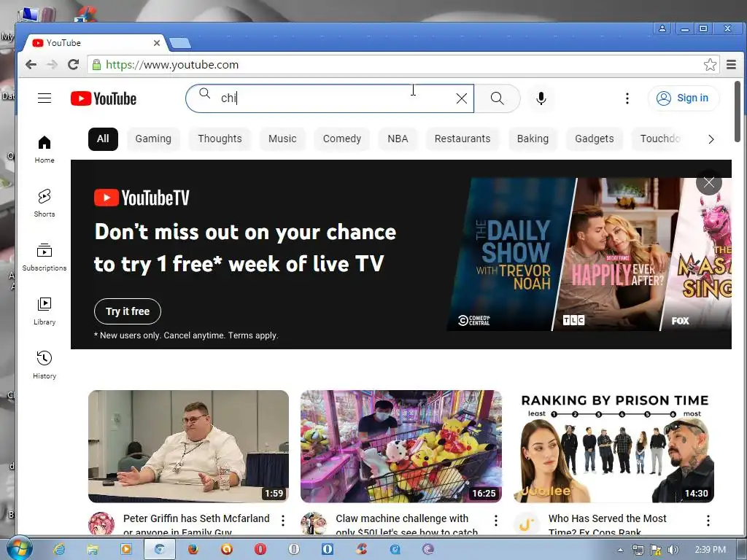Open Subscriptions in sidebar

44,257
